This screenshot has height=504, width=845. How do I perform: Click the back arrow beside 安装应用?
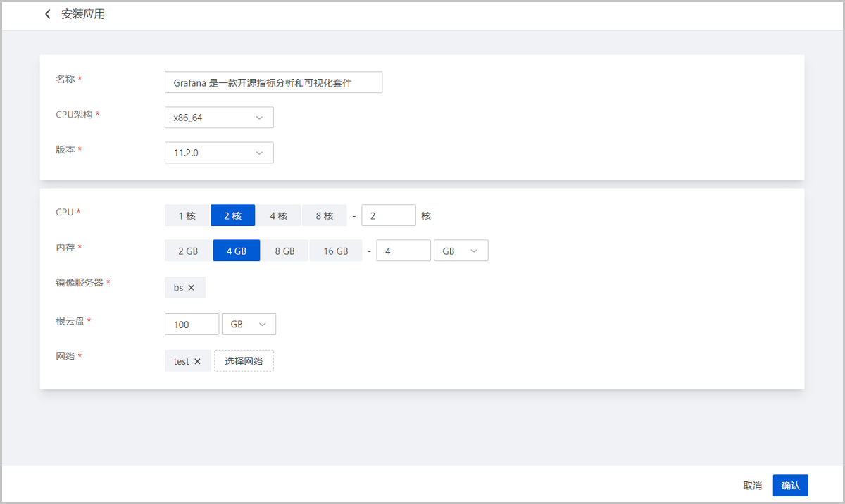tap(48, 14)
